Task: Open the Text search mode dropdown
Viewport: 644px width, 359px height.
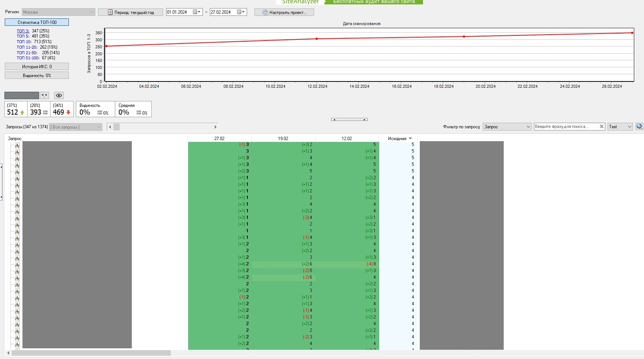Action: pos(620,127)
